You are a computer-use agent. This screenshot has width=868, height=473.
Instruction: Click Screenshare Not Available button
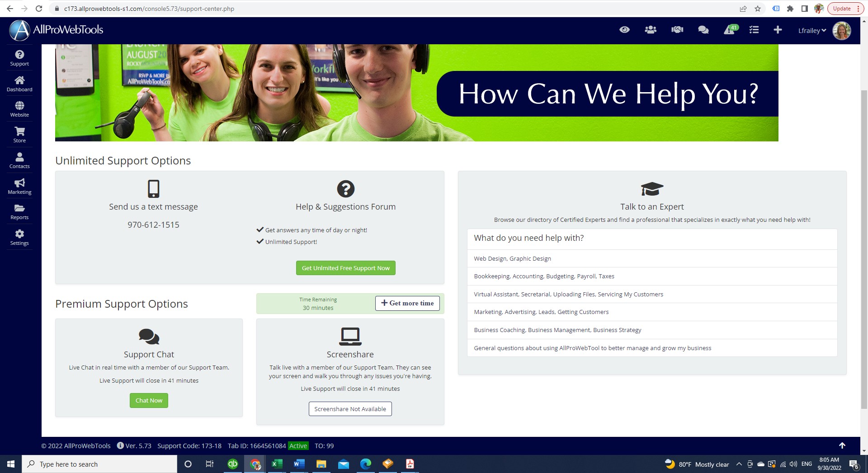pyautogui.click(x=350, y=409)
